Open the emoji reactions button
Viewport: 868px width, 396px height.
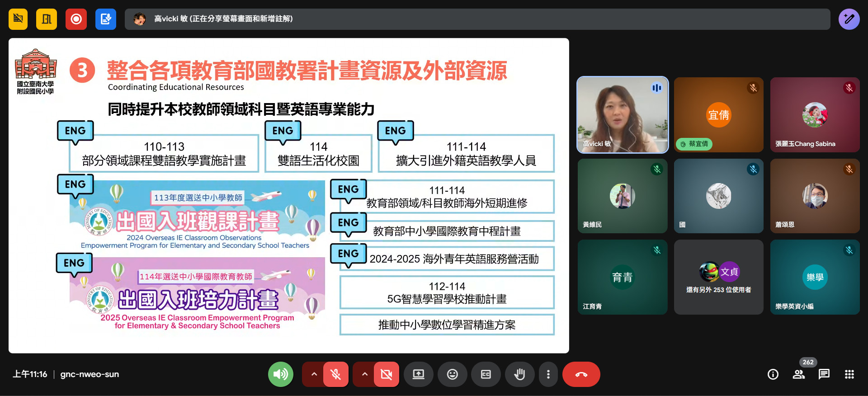452,374
